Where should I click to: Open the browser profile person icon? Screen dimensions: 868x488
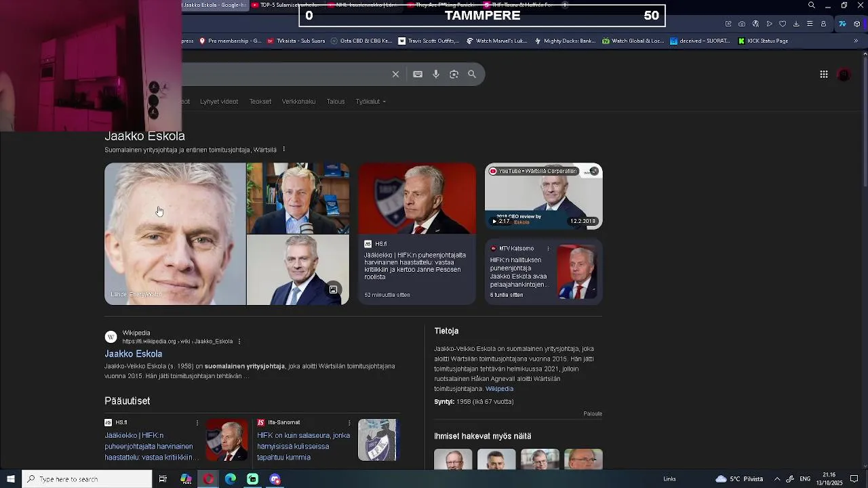823,24
